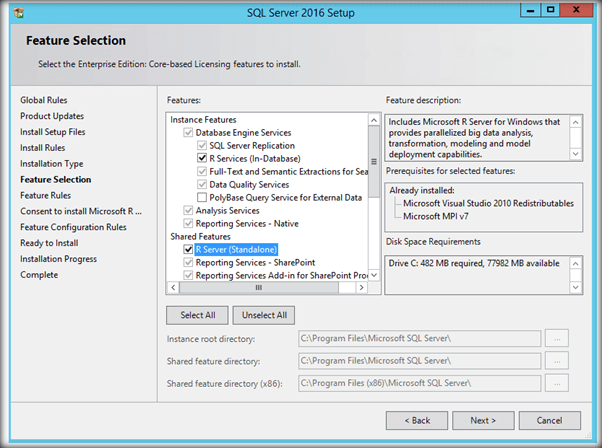Enable PolyBase Query Service for External Data
The height and width of the screenshot is (448, 602).
click(x=202, y=198)
